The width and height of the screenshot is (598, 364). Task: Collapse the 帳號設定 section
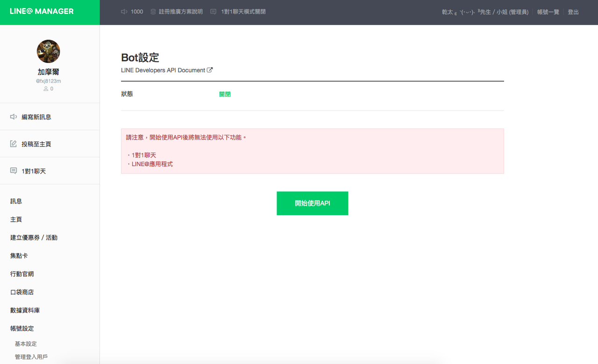coord(22,329)
